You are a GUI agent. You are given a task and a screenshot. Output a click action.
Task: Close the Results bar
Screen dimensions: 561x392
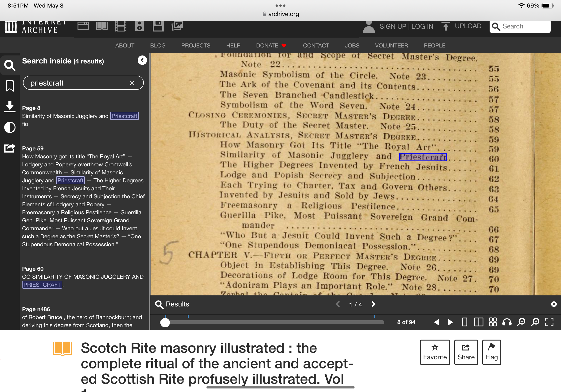(x=554, y=304)
